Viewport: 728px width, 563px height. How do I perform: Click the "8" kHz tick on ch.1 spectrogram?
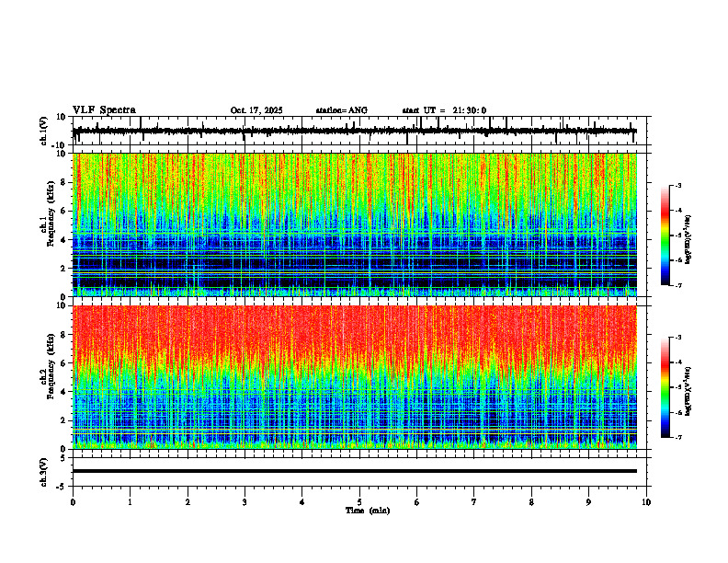click(x=63, y=182)
